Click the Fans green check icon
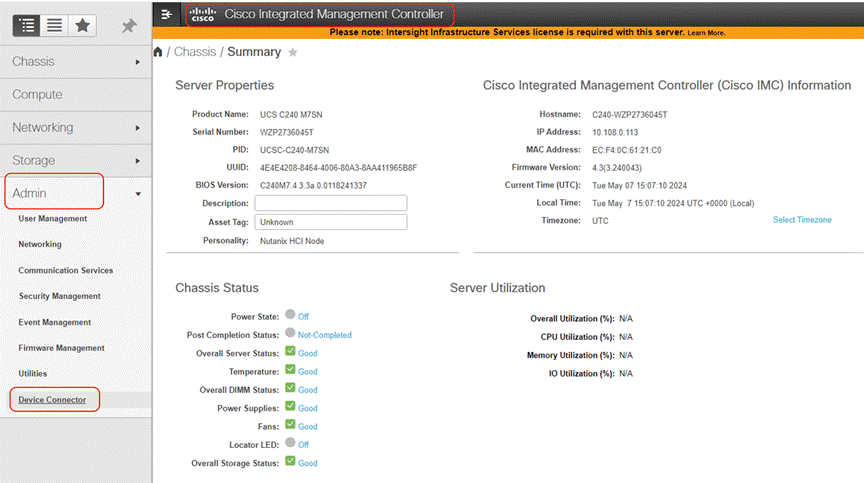The image size is (864, 483). [290, 424]
